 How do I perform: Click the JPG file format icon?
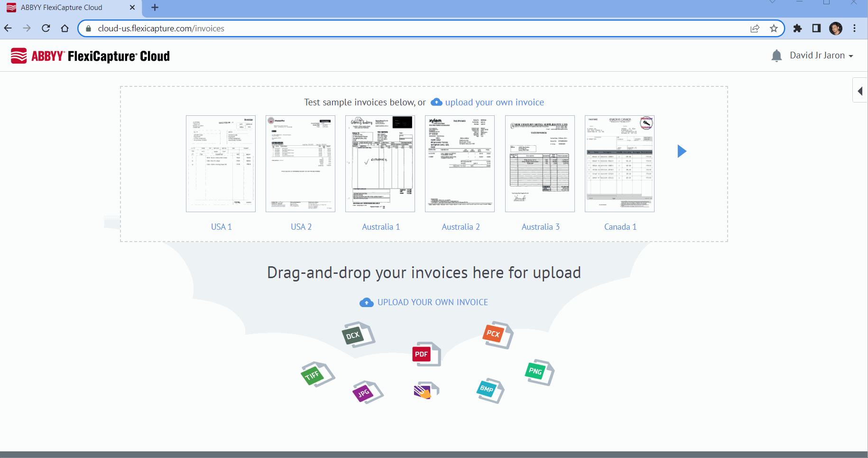click(x=368, y=392)
